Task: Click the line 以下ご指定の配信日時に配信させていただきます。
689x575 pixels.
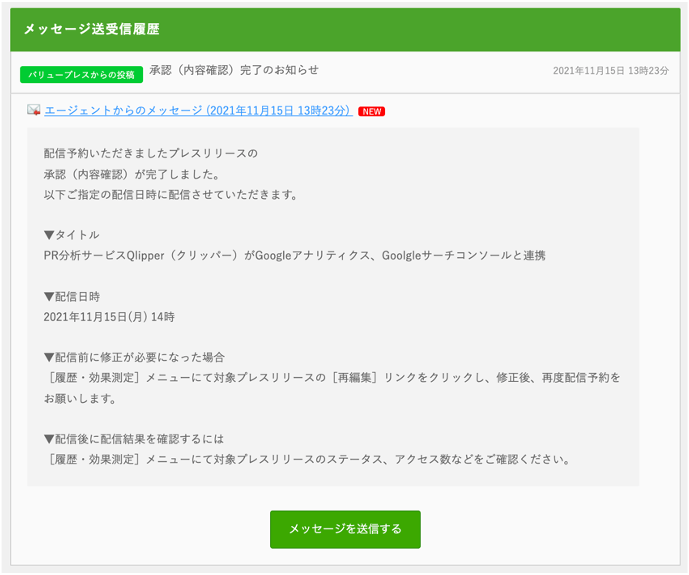Action: click(171, 194)
